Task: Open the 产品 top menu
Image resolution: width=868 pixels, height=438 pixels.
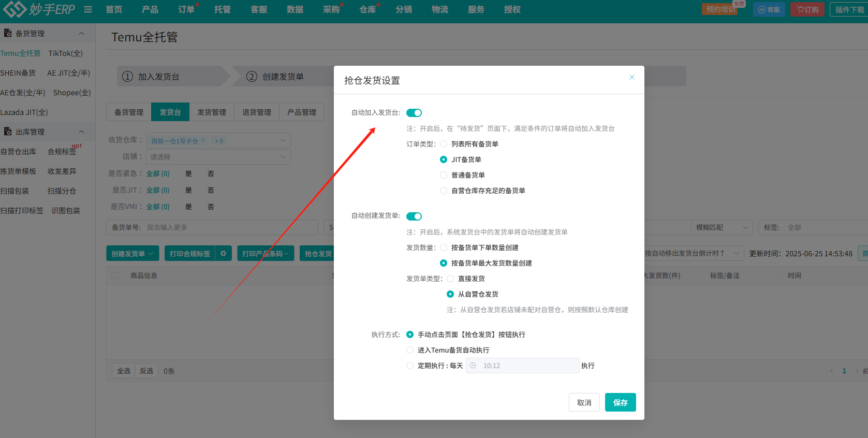Action: coord(150,9)
